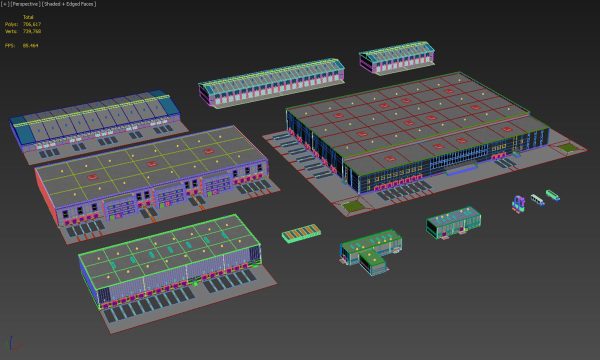This screenshot has height=360, width=600.
Task: Click the world axis tripod gizmo
Action: (x=15, y=344)
